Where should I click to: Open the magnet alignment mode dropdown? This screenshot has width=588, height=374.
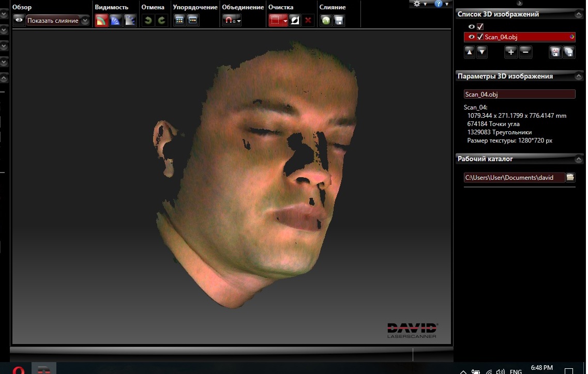232,21
